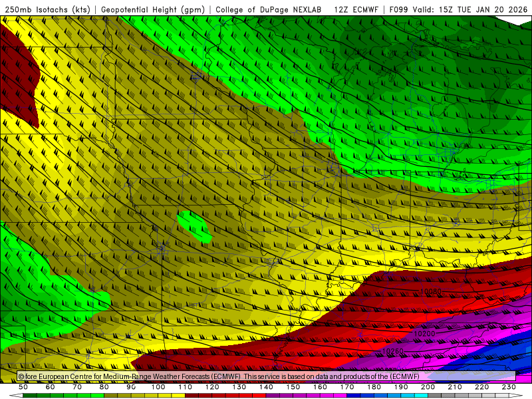Click the 100 value on color scale
The image size is (532, 399).
(158, 387)
